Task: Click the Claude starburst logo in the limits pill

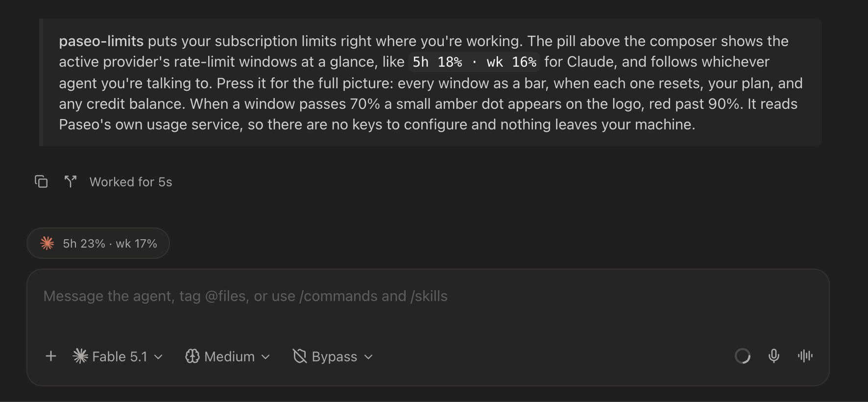Action: (47, 243)
